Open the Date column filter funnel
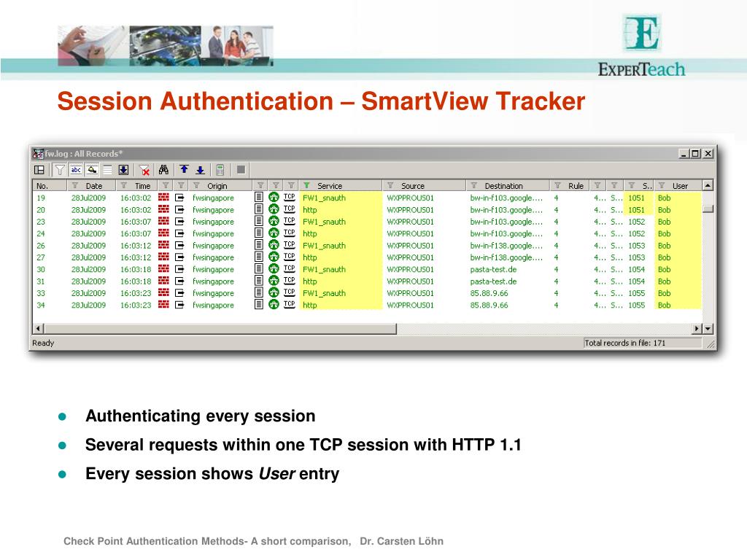747x560 pixels. [75, 185]
